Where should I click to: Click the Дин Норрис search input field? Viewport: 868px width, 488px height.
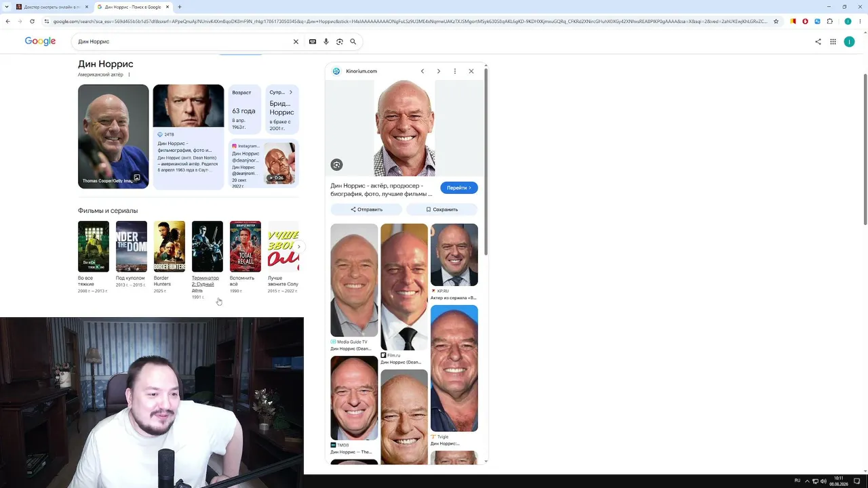point(183,41)
